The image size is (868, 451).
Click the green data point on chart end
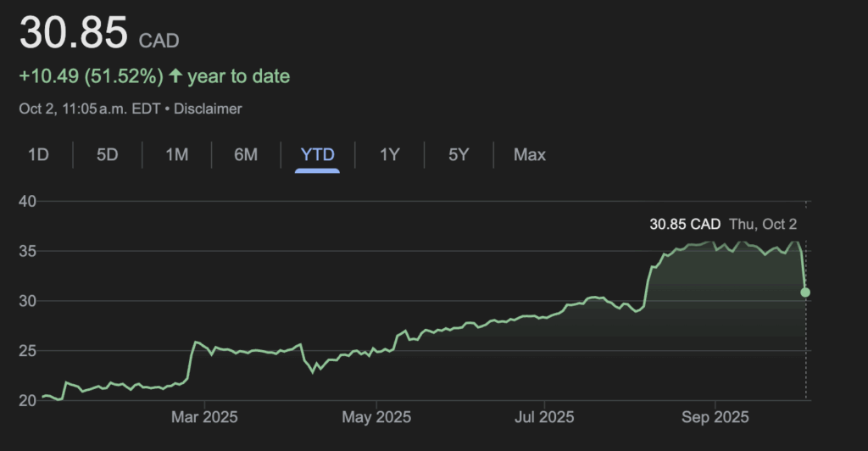(x=805, y=292)
